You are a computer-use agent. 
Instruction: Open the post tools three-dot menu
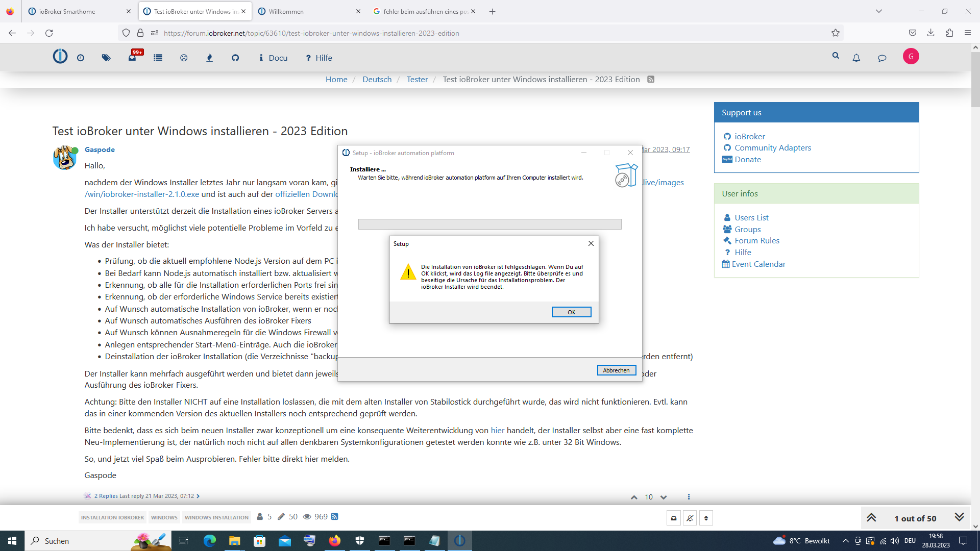(x=689, y=497)
